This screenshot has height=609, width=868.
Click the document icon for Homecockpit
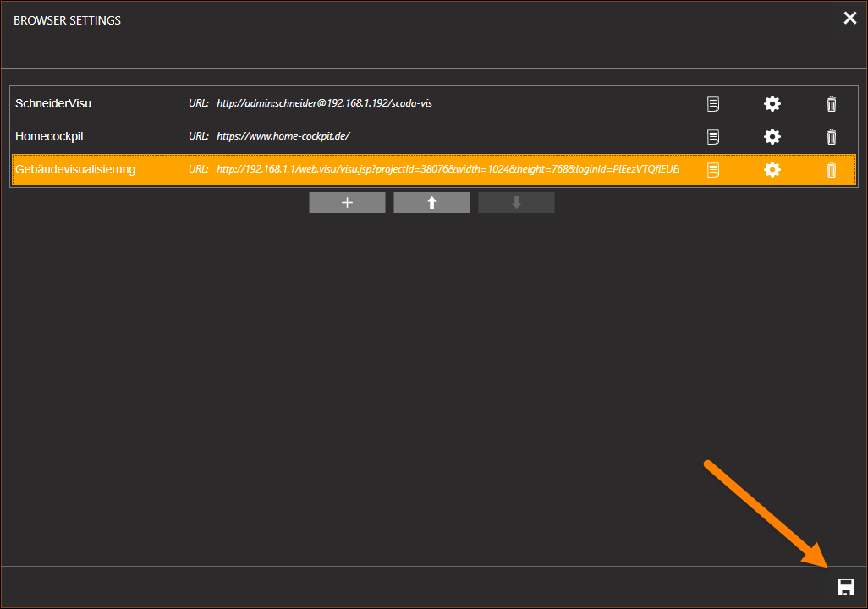tap(713, 136)
